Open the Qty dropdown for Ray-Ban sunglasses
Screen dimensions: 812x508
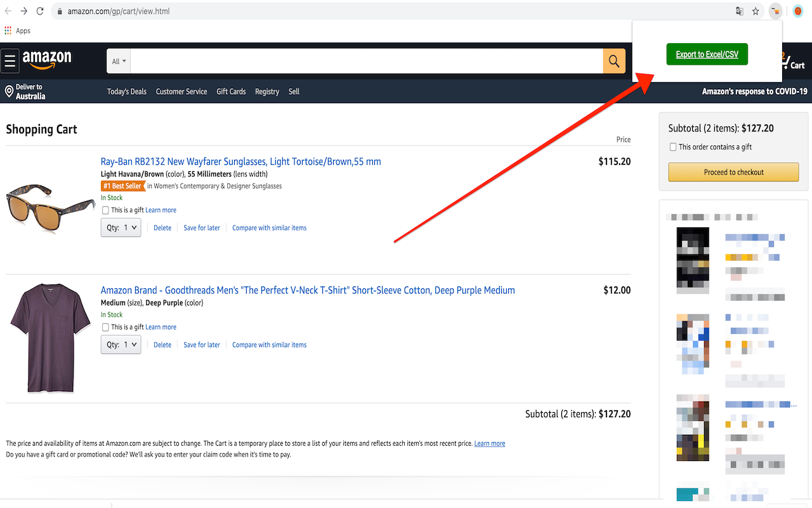pyautogui.click(x=121, y=227)
